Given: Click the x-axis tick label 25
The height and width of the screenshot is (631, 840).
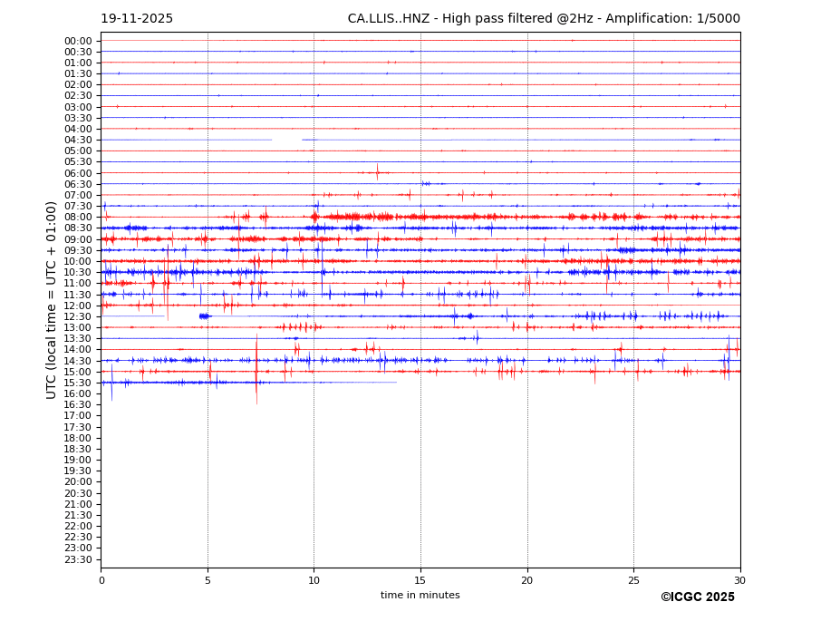Looking at the screenshot, I should (x=633, y=580).
